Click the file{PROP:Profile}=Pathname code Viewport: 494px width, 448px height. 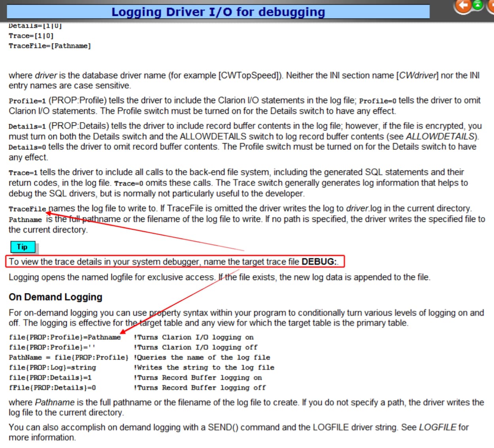65,337
